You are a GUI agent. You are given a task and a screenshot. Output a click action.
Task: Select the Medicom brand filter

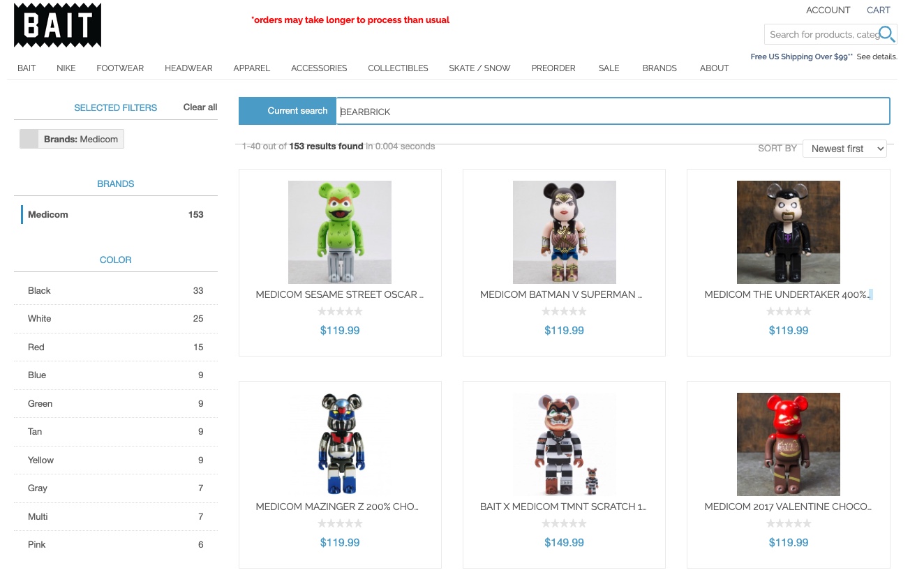click(48, 215)
